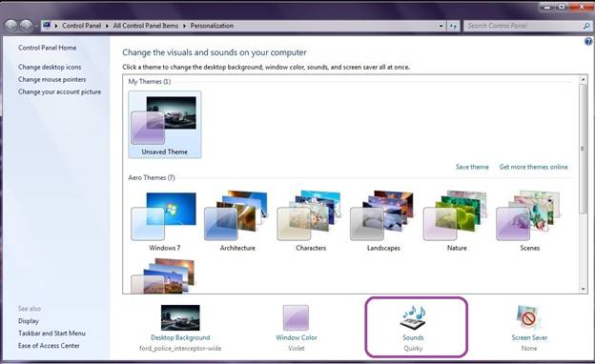Expand the arrow after Control Panel breadcrumb
The image size is (595, 364).
(107, 26)
